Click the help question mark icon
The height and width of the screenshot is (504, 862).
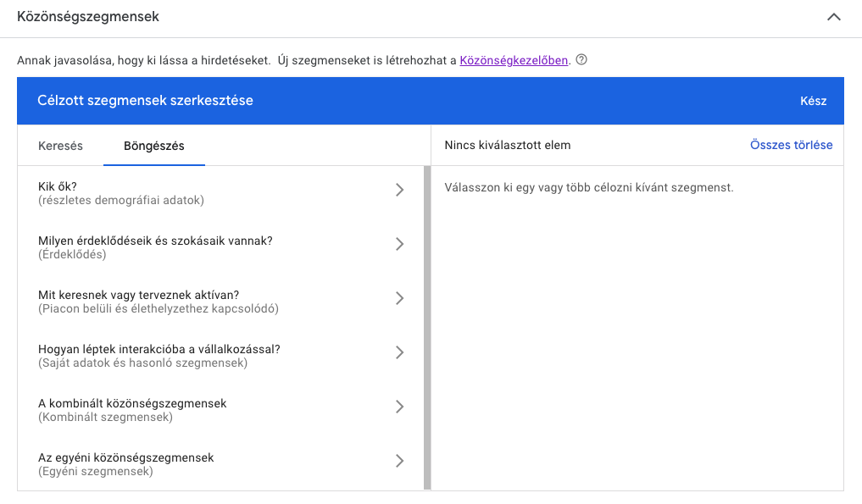(x=581, y=60)
